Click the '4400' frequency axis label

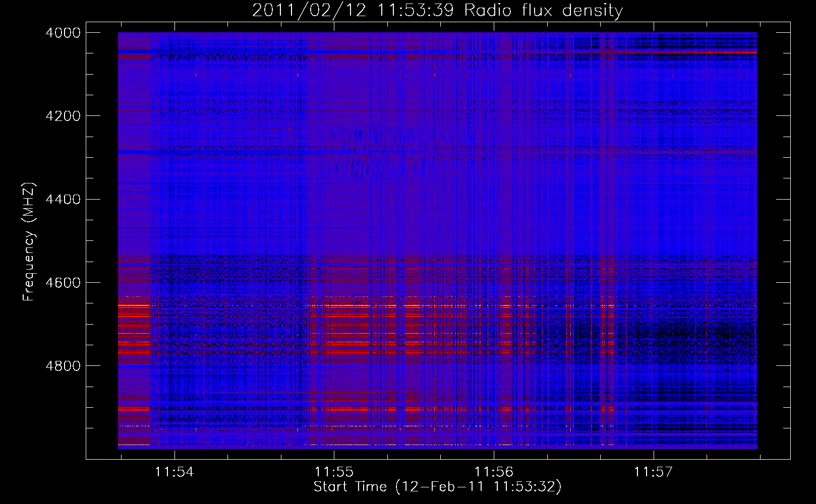63,200
